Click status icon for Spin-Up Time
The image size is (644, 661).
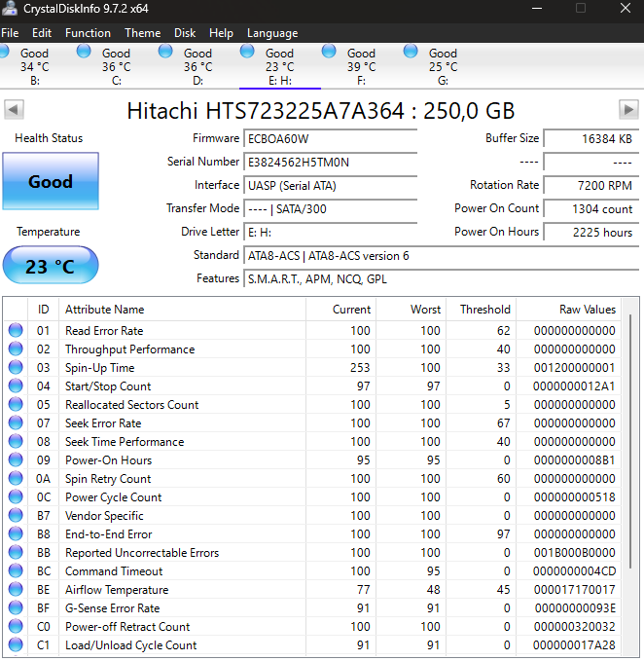tap(16, 367)
